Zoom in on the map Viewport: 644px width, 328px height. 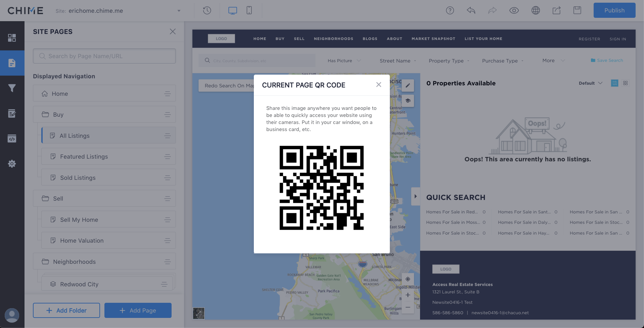[x=408, y=295]
